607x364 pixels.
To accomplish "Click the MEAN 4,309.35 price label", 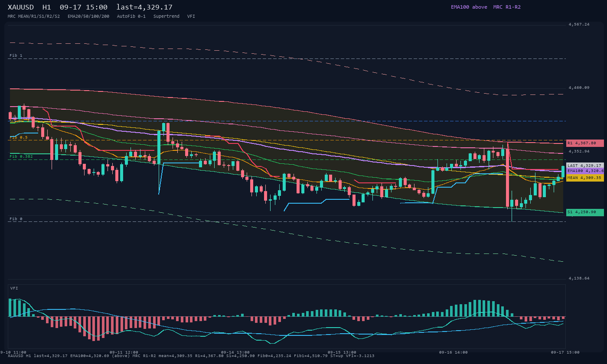I will click(x=585, y=178).
